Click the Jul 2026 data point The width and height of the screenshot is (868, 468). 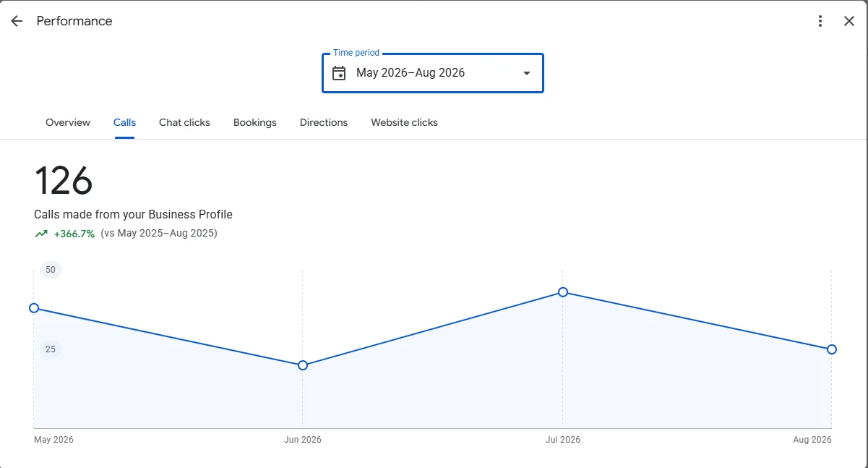click(x=563, y=292)
